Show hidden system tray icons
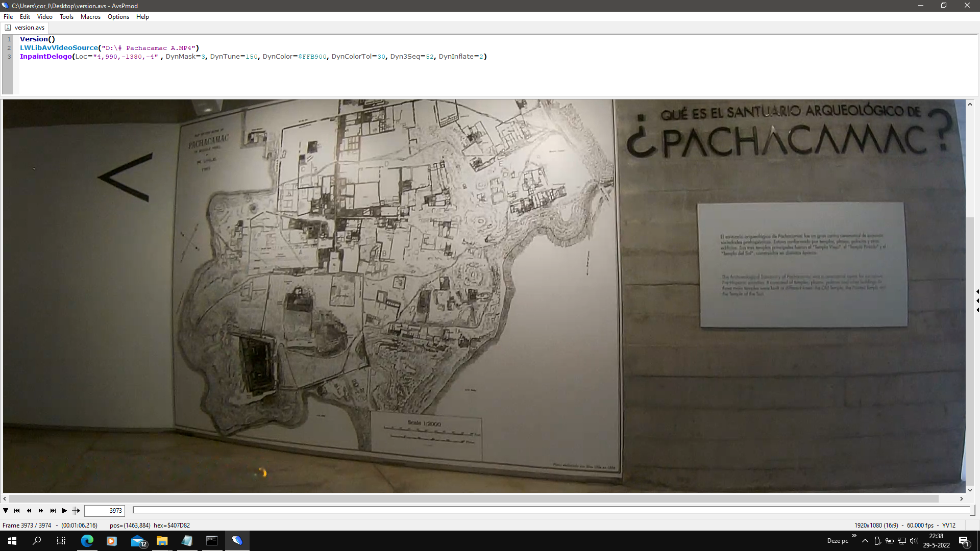980x551 pixels. click(865, 541)
